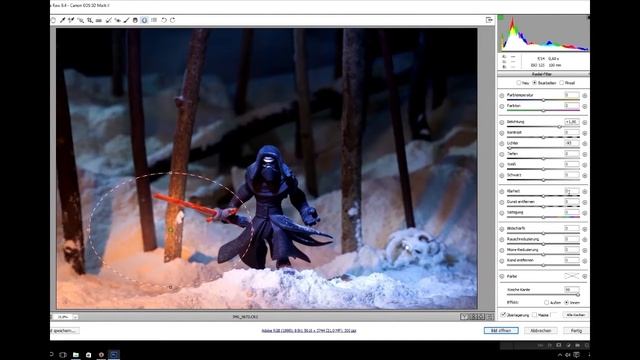Open workflow options link Adobe RGB

[309, 331]
